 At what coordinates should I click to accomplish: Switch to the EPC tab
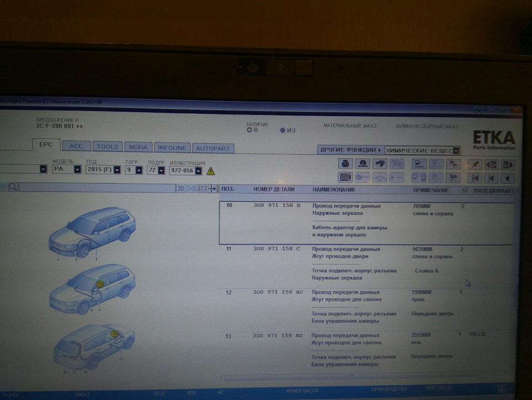point(46,144)
